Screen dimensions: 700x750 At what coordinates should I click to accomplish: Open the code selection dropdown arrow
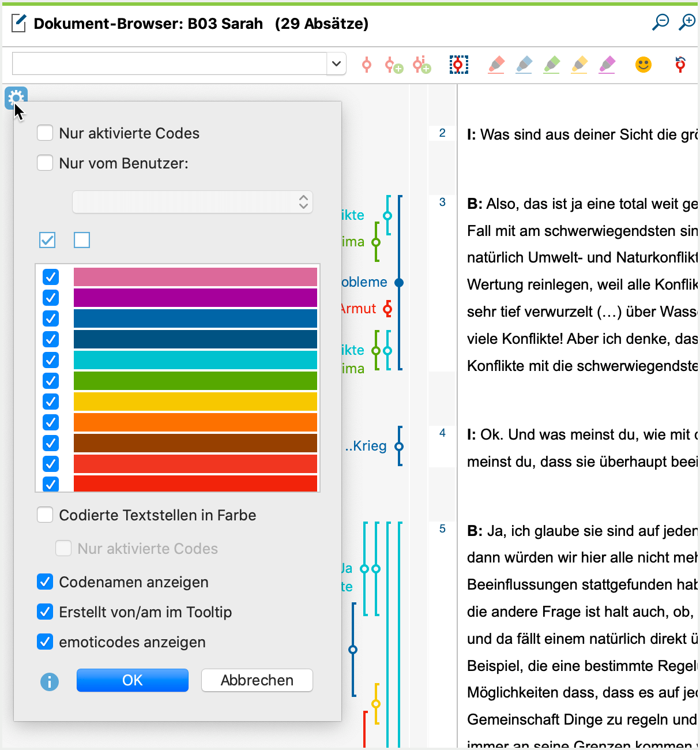click(336, 63)
